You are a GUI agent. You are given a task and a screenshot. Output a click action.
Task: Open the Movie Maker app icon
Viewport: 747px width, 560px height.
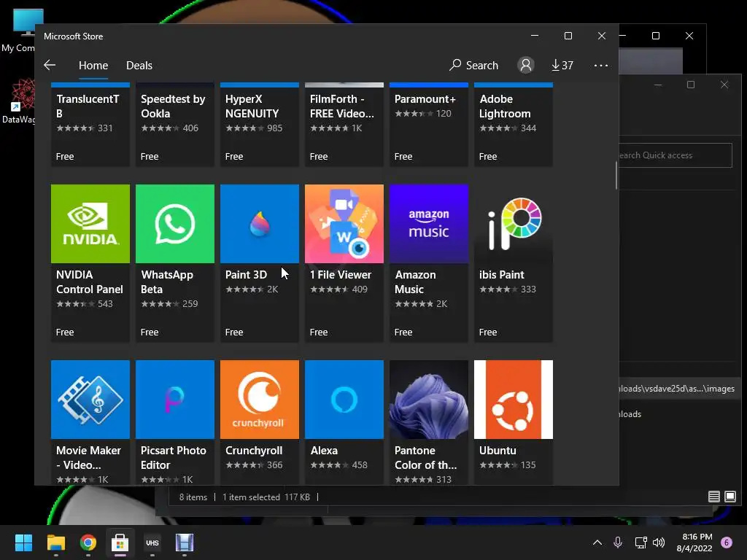tap(90, 399)
